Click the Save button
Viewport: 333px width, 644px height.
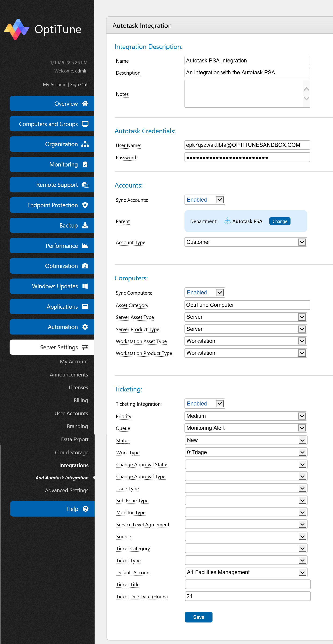pos(199,617)
